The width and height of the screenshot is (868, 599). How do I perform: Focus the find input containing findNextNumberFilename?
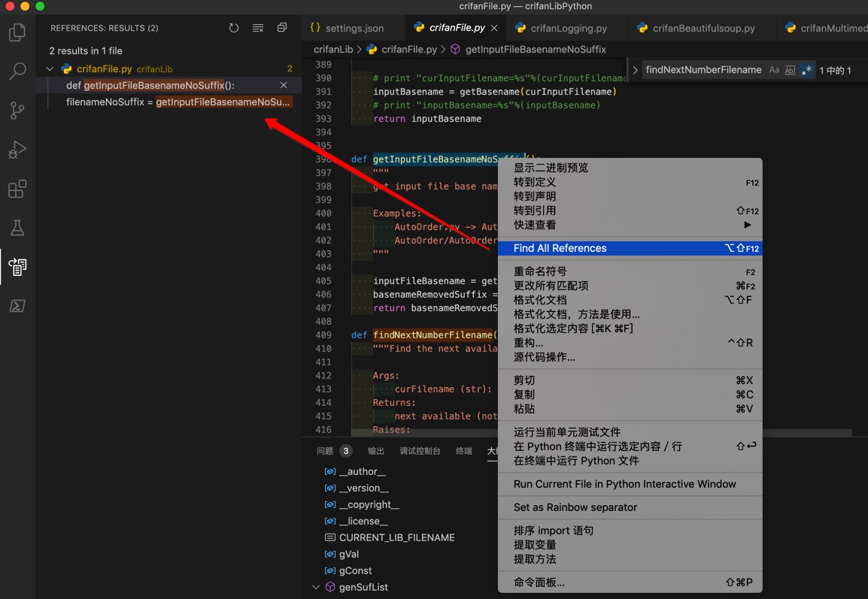tap(703, 70)
